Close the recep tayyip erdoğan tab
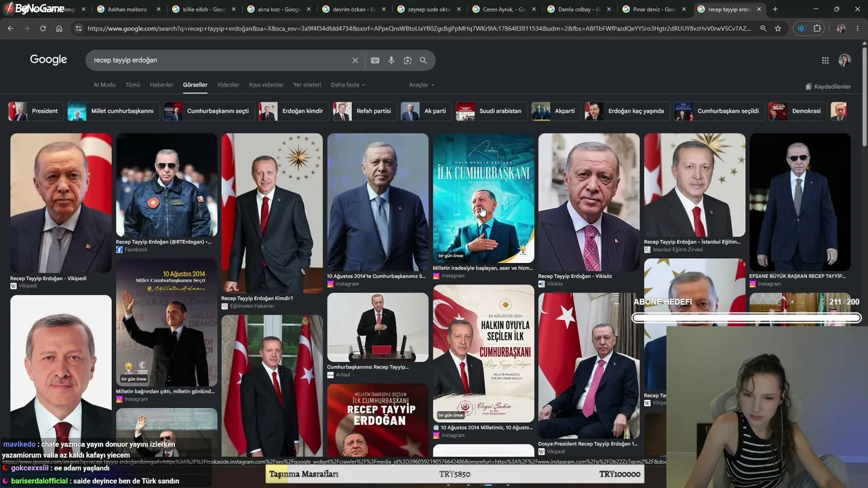The height and width of the screenshot is (488, 868). click(759, 9)
